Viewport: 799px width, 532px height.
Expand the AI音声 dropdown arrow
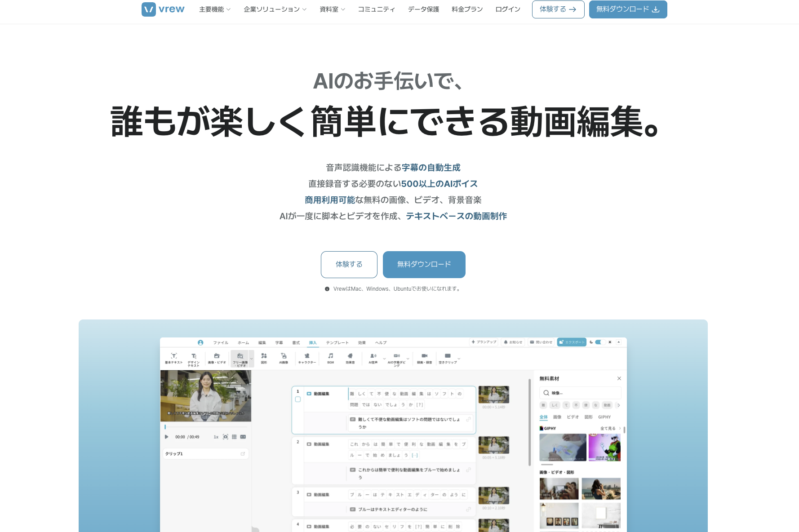pyautogui.click(x=384, y=359)
